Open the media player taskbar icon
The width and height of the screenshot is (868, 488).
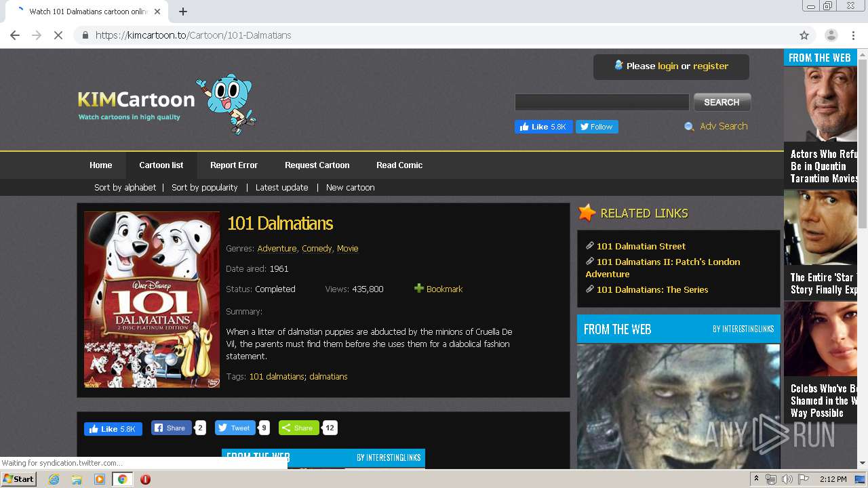100,479
